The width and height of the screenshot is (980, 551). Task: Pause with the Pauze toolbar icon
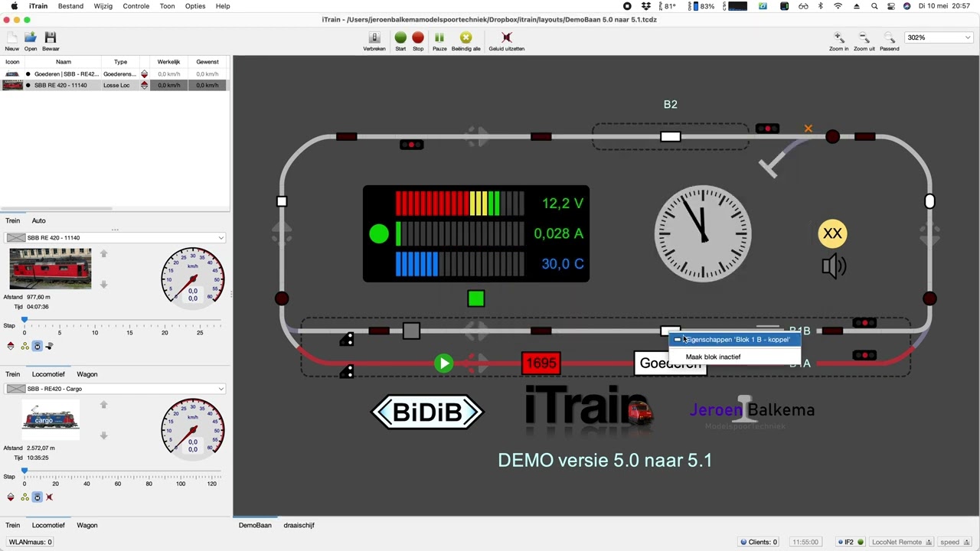(x=439, y=37)
